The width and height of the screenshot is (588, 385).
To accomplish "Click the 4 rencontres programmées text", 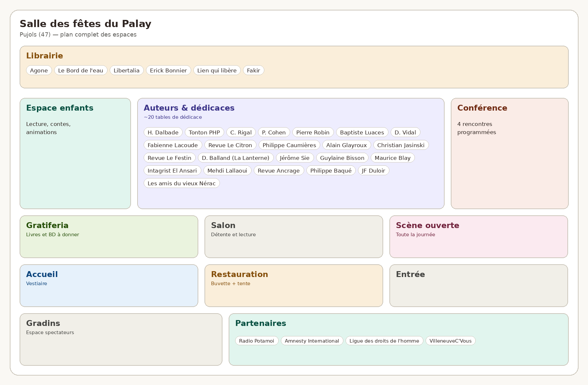I will 477,128.
